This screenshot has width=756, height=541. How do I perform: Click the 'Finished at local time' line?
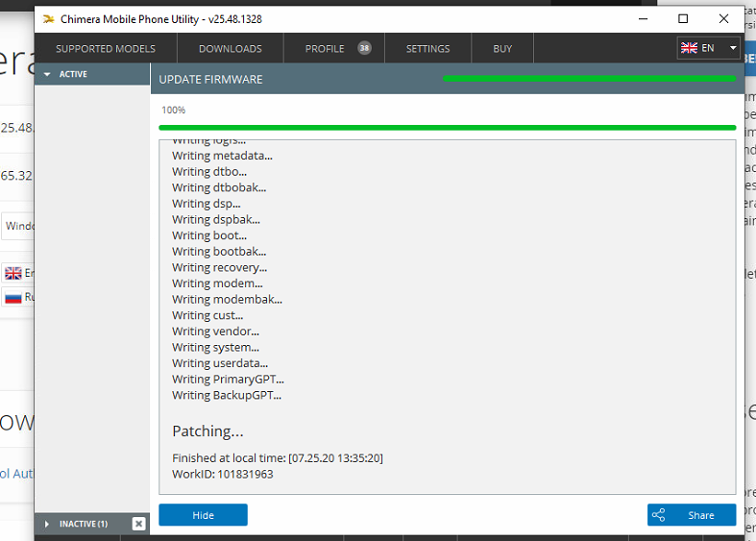(x=278, y=458)
